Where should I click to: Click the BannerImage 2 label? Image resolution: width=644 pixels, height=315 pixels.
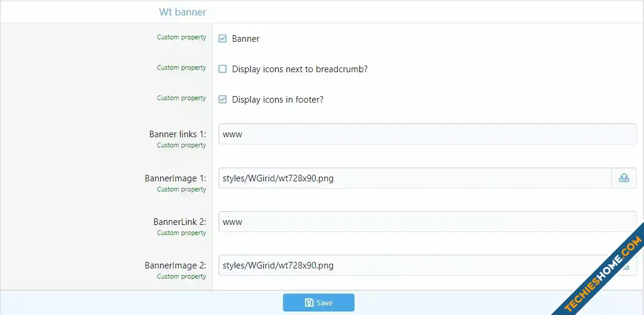point(175,265)
